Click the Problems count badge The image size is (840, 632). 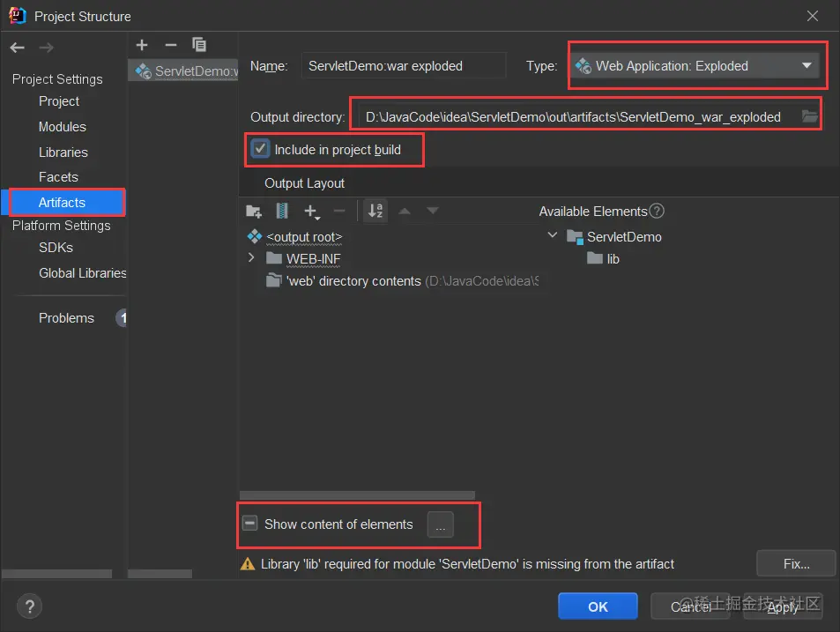tap(123, 318)
